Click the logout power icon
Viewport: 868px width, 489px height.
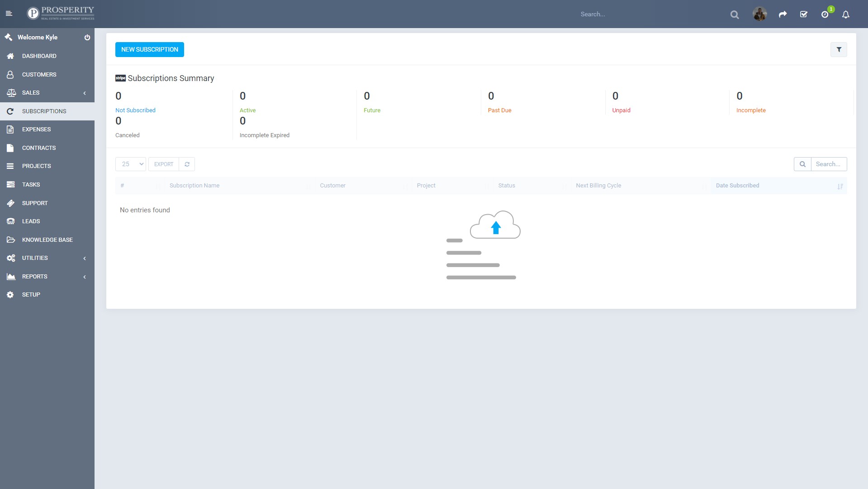click(87, 38)
